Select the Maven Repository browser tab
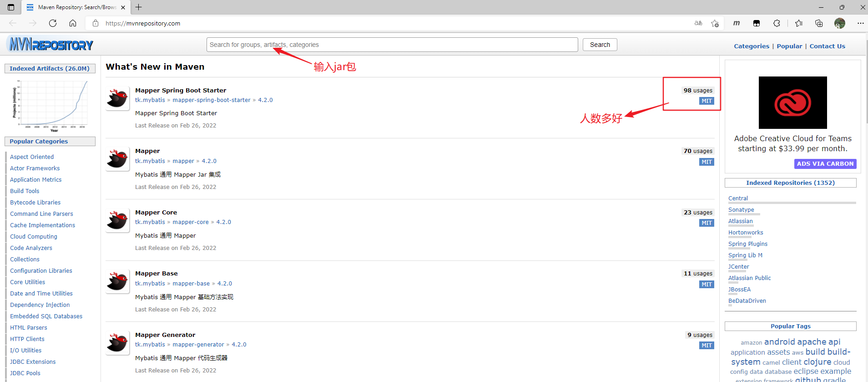868x382 pixels. 76,7
